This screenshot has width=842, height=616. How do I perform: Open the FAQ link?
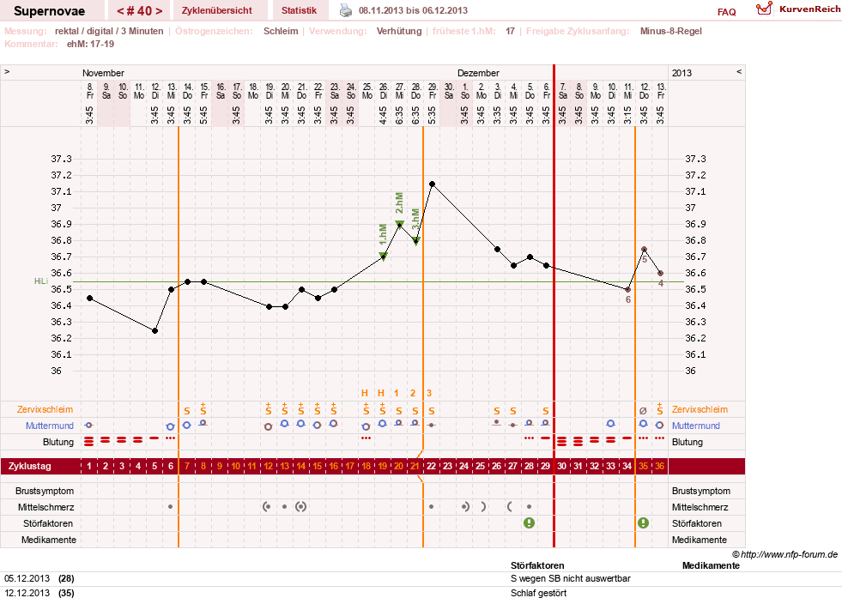[x=726, y=12]
